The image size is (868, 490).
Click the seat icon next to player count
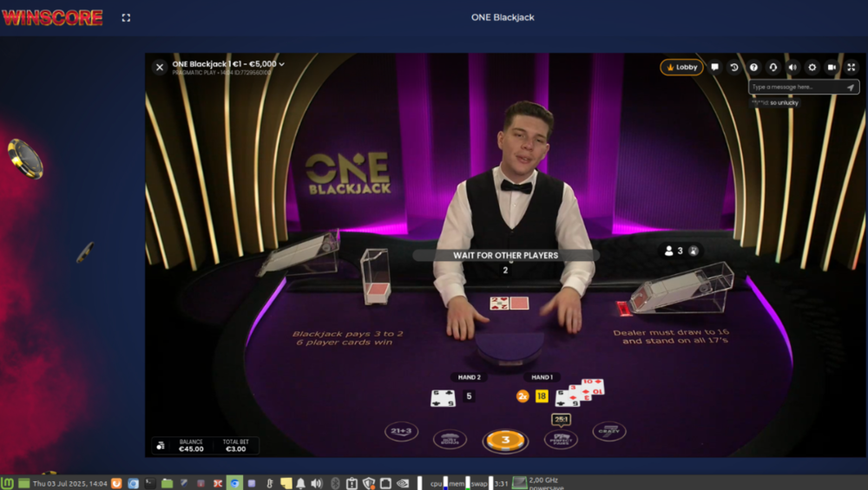click(x=694, y=252)
